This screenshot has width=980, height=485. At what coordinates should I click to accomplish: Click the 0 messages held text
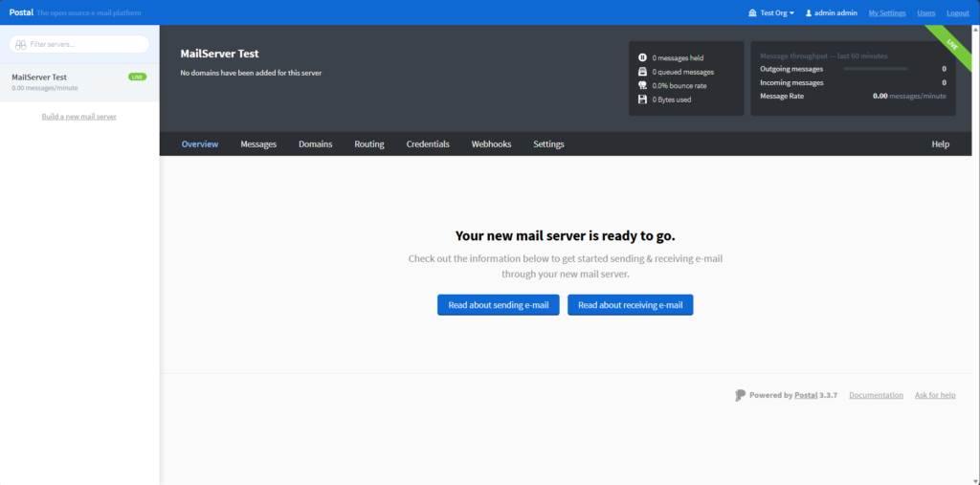[678, 57]
